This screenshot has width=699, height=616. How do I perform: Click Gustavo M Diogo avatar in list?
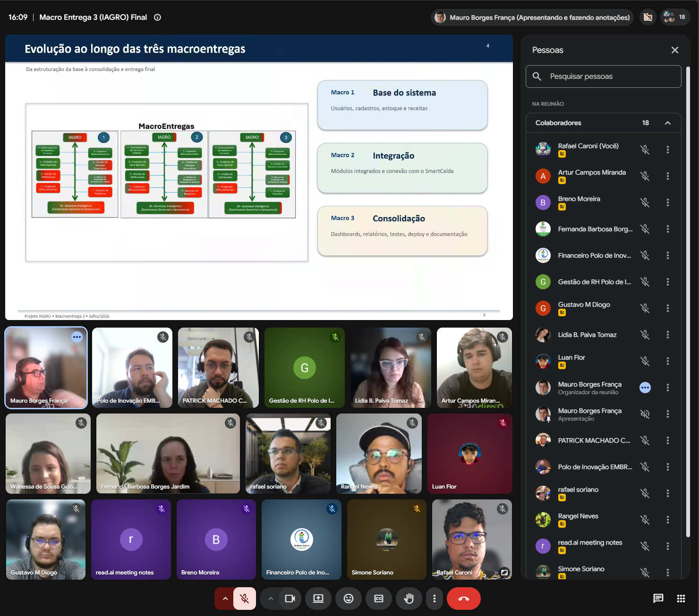point(543,308)
